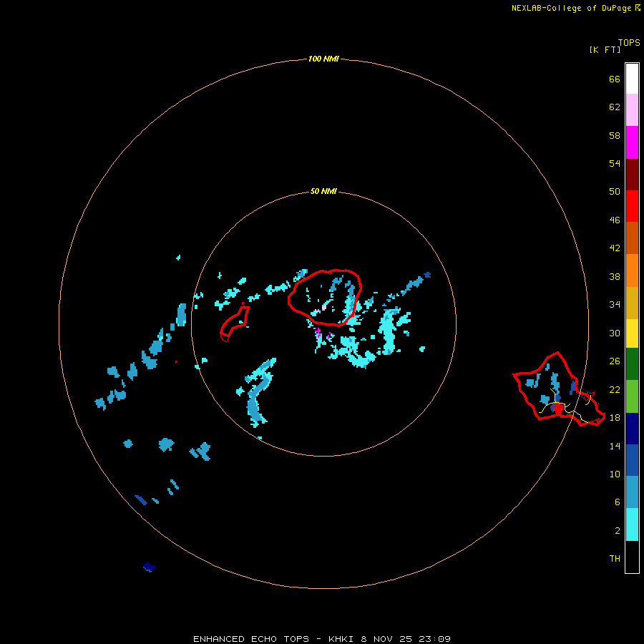Click the legend value '58'
644x644 pixels.
tap(615, 135)
